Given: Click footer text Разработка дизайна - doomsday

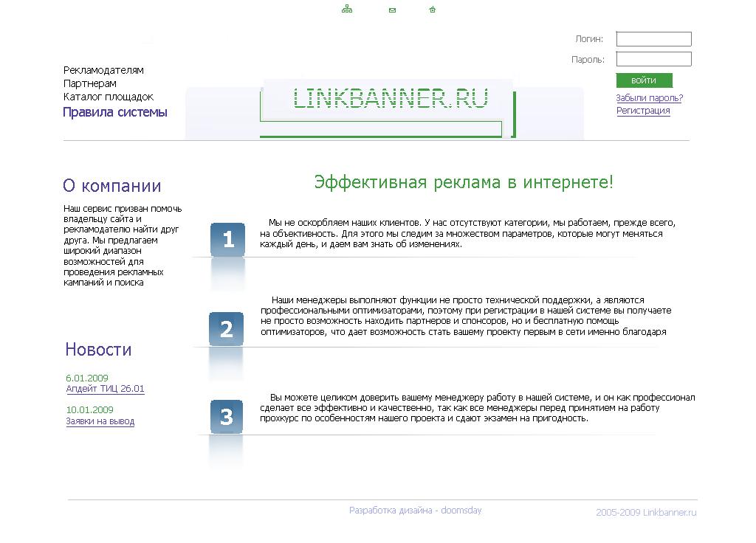Looking at the screenshot, I should tap(415, 511).
